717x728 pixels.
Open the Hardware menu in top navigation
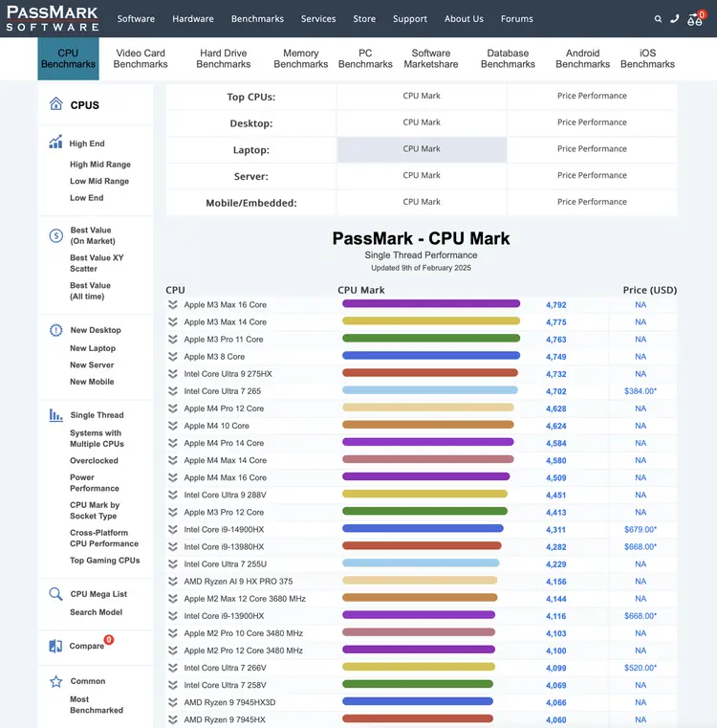(x=193, y=19)
